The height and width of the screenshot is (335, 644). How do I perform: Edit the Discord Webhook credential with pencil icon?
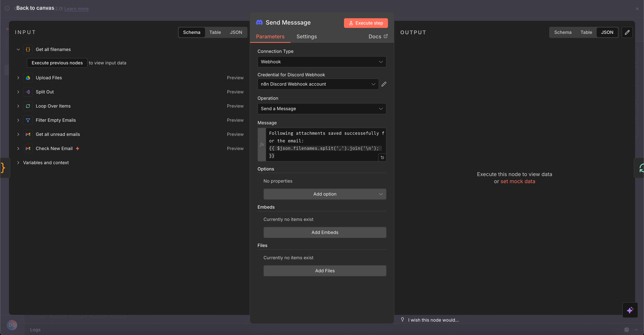(x=384, y=84)
